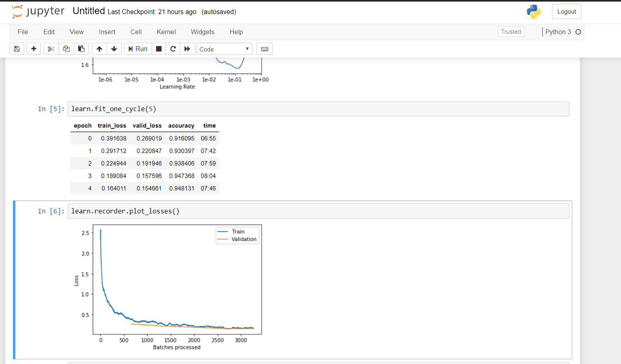Click the (autosaved) status text
The image size is (621, 364).
coord(219,12)
